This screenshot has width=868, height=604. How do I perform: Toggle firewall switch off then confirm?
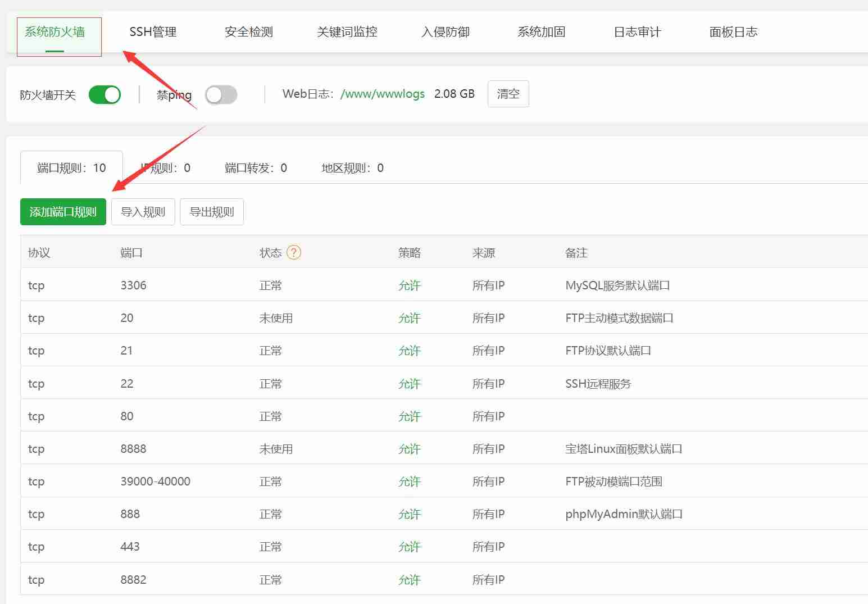point(104,94)
